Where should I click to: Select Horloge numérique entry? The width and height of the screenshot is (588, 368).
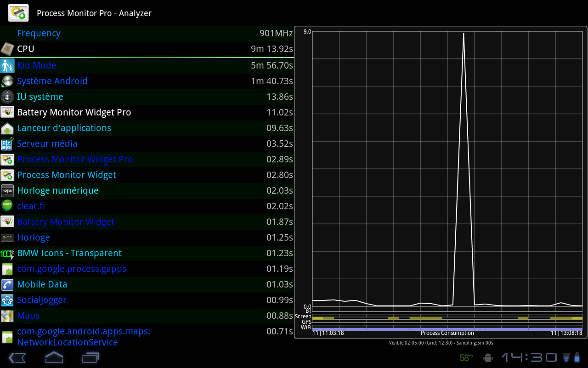[147, 190]
